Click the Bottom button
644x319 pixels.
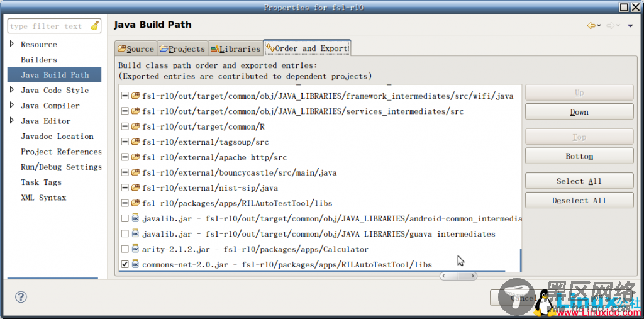tap(579, 156)
